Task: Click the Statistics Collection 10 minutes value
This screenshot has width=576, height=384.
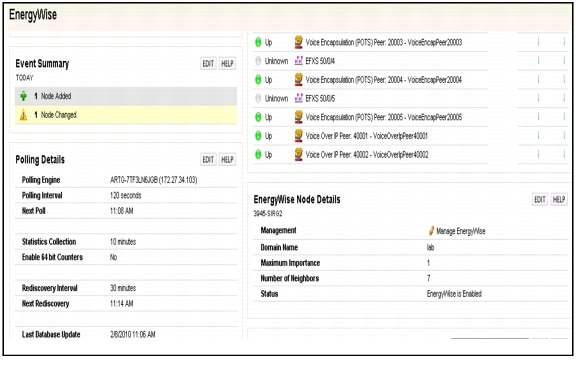Action: pyautogui.click(x=123, y=242)
